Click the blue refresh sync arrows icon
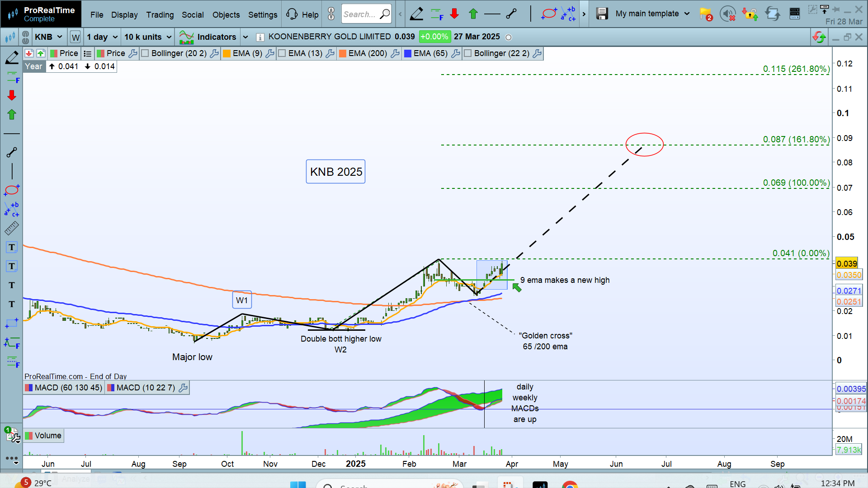 (772, 14)
